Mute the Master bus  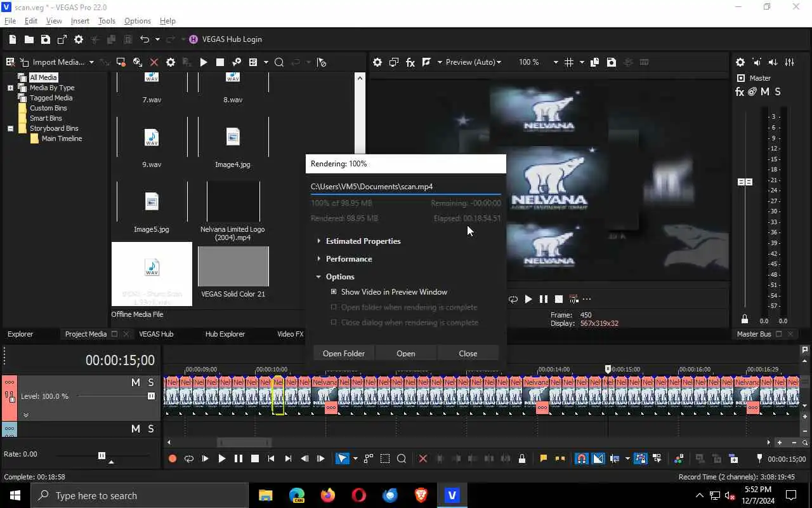pyautogui.click(x=765, y=91)
